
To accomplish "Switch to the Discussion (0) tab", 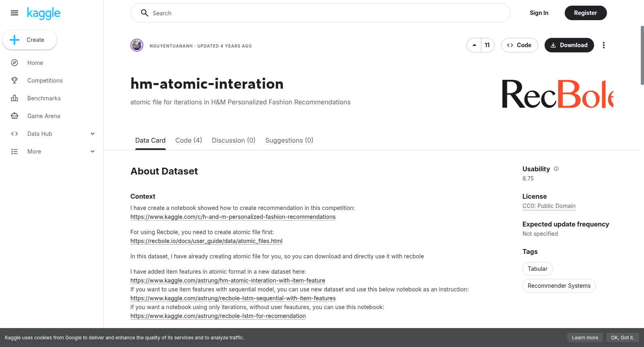I will [x=234, y=140].
